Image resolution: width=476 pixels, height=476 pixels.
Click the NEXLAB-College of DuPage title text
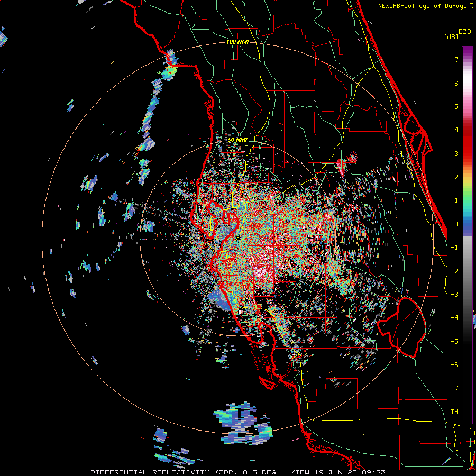click(423, 6)
